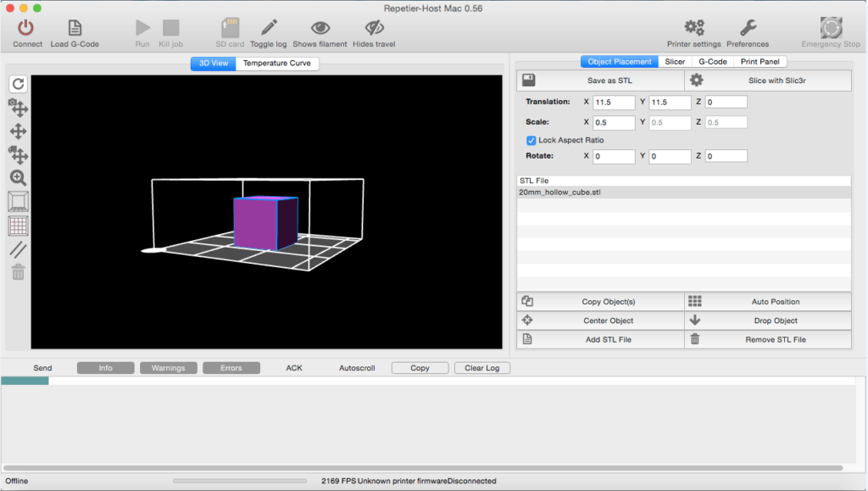Click the STL File column header
868x491 pixels.
[684, 181]
